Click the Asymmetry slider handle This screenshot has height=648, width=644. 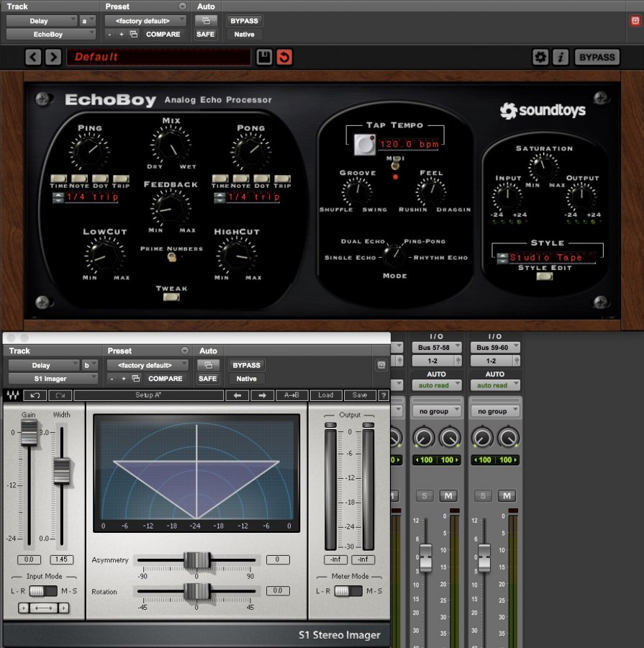[196, 559]
